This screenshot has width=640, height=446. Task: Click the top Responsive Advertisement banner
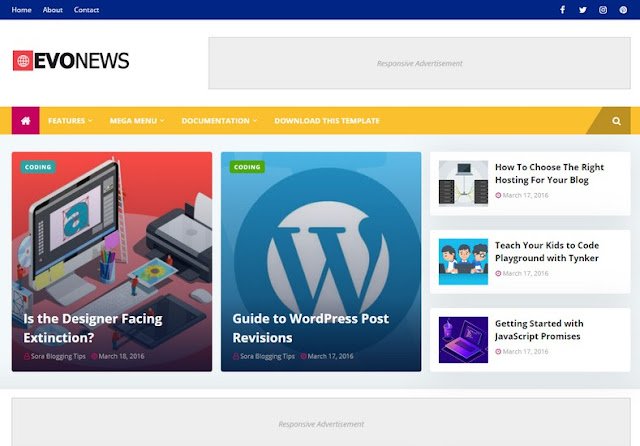coord(419,63)
